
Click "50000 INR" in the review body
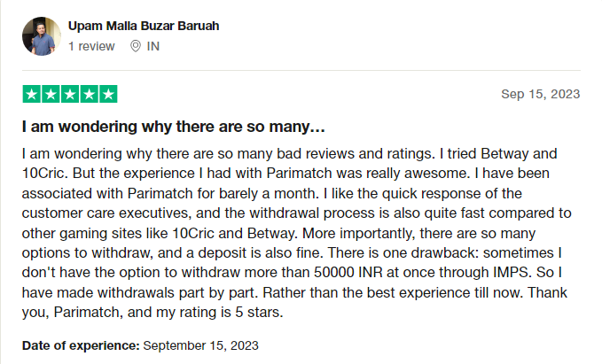[x=348, y=272]
